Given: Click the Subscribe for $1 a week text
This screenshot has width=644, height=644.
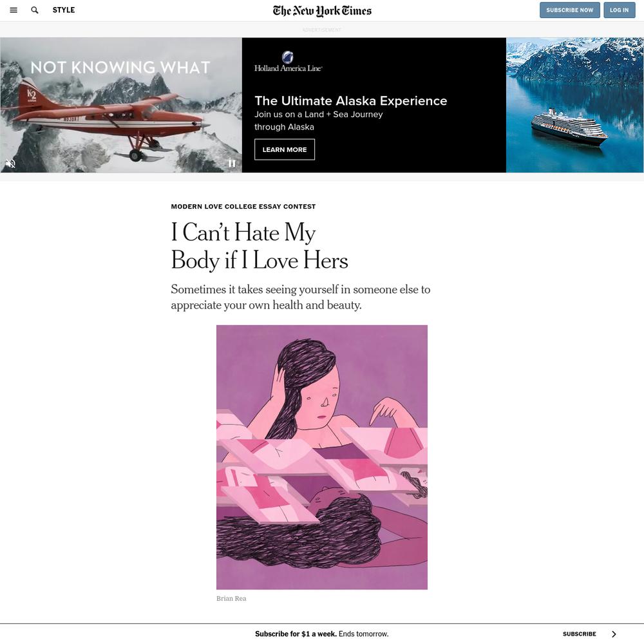Looking at the screenshot, I should click(x=296, y=634).
